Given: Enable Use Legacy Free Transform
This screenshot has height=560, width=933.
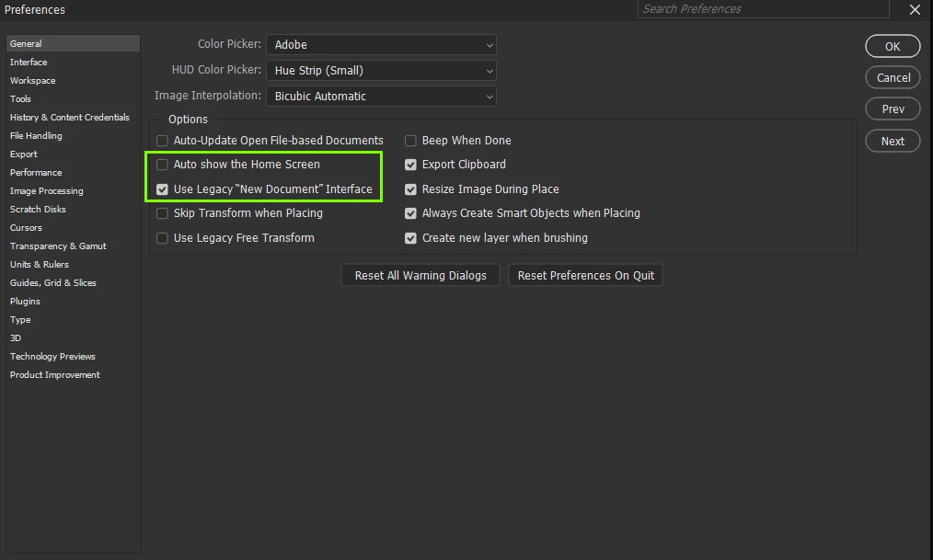Looking at the screenshot, I should click(162, 238).
